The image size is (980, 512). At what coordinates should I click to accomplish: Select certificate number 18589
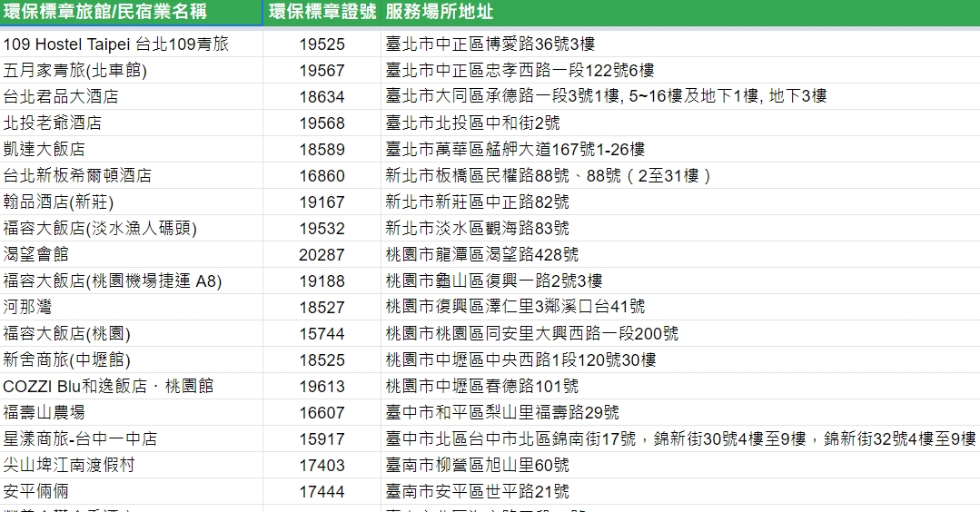322,149
